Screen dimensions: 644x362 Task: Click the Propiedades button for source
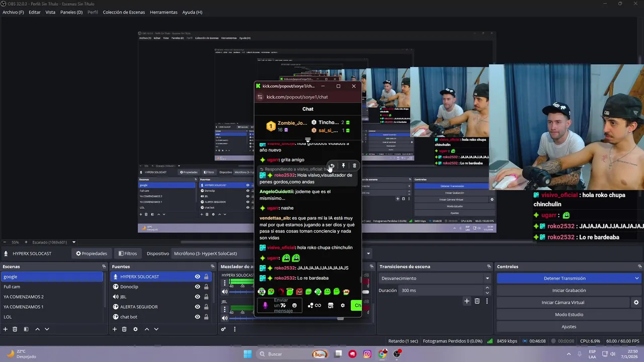(x=92, y=253)
